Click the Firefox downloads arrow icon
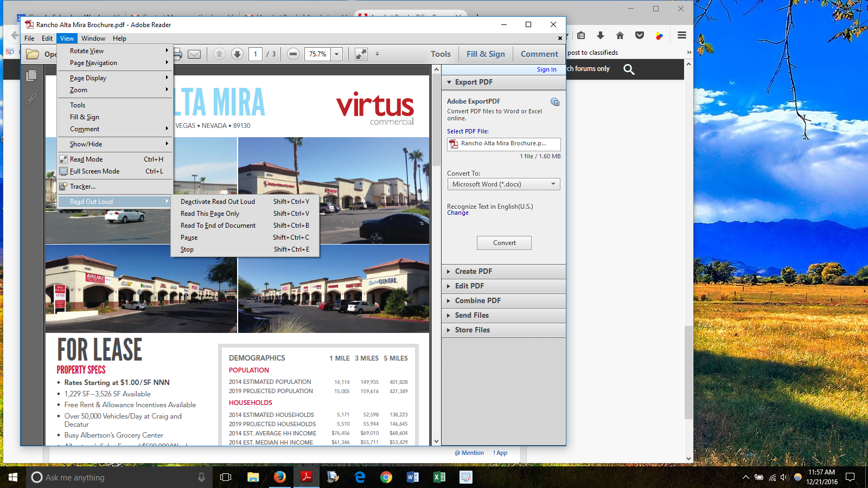868x488 pixels. click(x=601, y=35)
